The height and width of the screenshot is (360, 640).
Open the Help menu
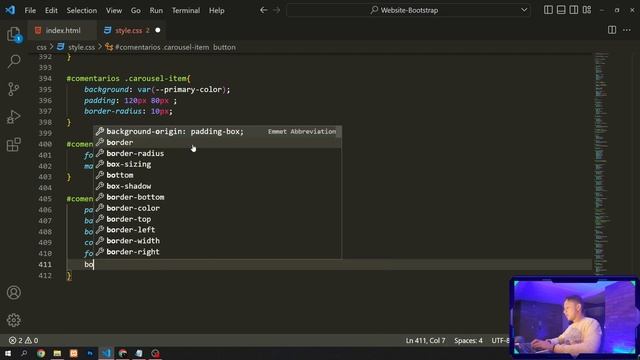point(217,11)
